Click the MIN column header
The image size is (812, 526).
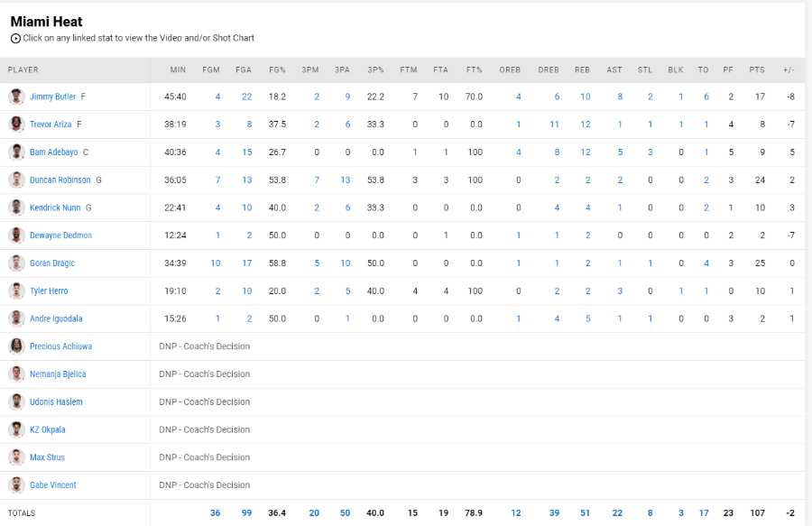[x=178, y=69]
